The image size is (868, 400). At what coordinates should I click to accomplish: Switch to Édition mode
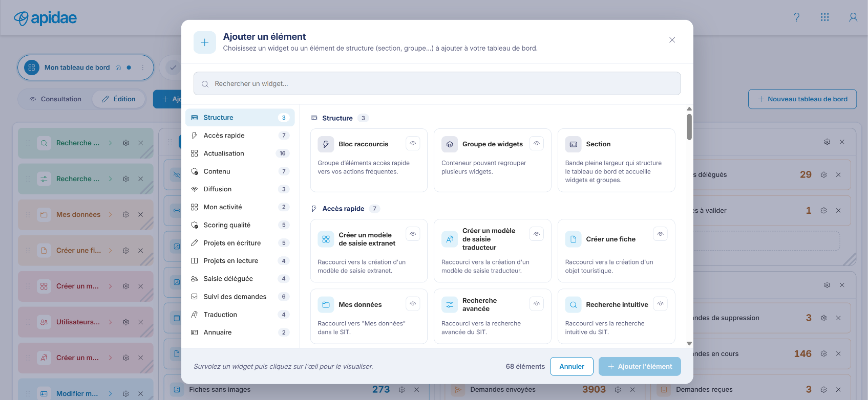[x=119, y=99]
